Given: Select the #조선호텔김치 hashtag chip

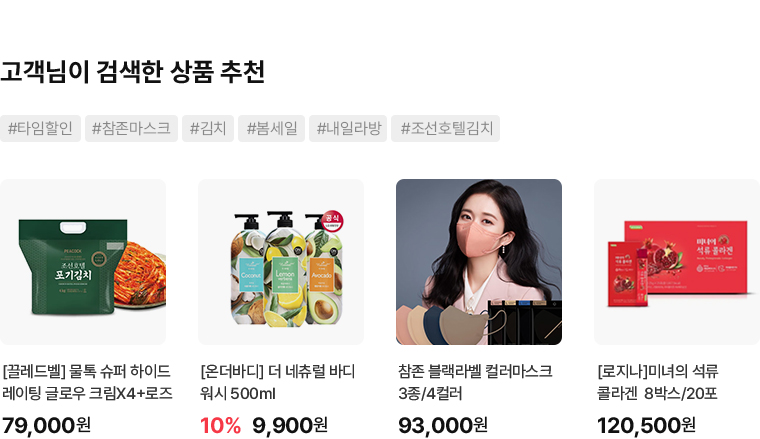Looking at the screenshot, I should (x=445, y=128).
